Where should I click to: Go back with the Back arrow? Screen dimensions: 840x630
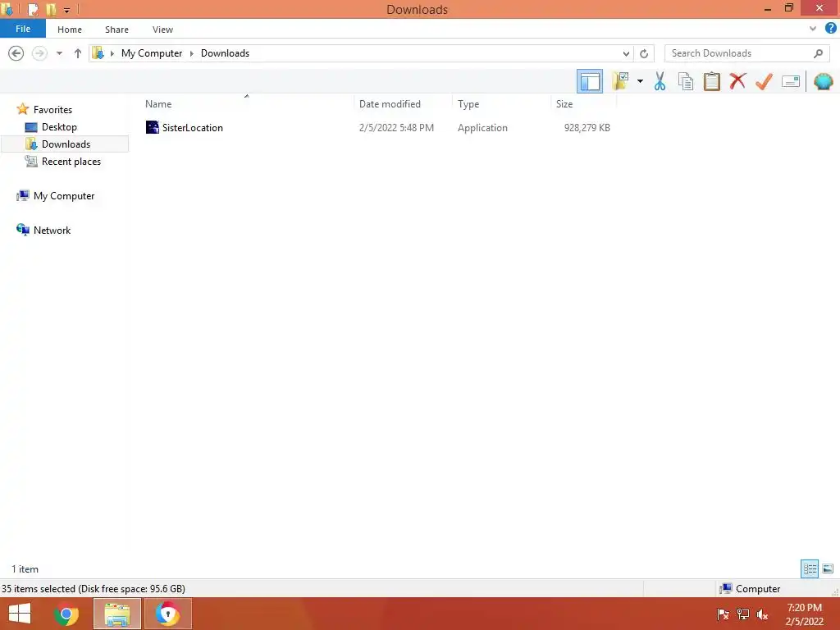tap(16, 53)
